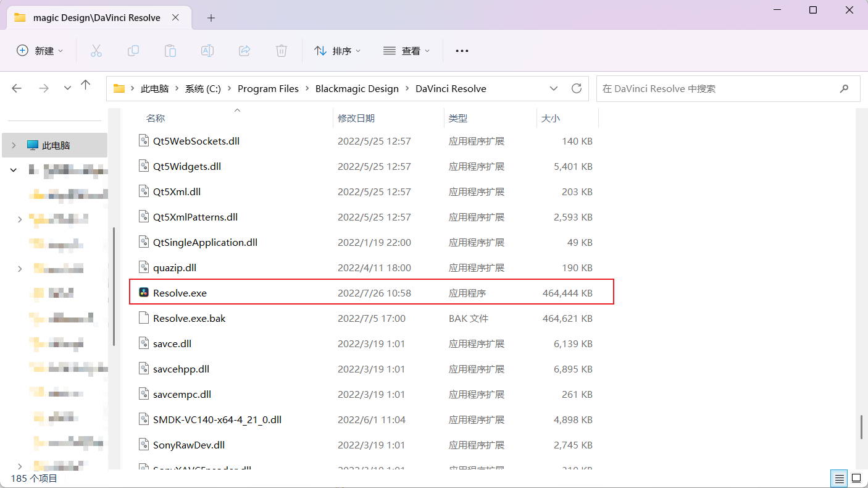Click the Copy icon in toolbar

click(x=133, y=51)
